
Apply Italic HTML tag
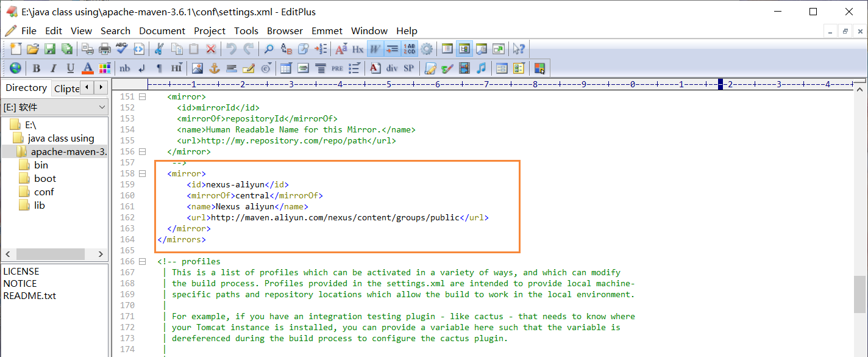click(x=54, y=68)
